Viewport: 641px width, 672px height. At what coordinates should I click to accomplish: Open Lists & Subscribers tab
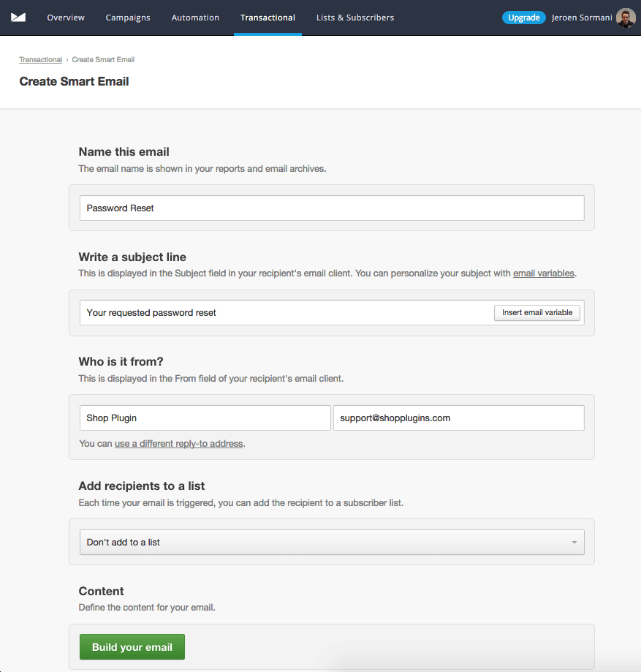[354, 18]
